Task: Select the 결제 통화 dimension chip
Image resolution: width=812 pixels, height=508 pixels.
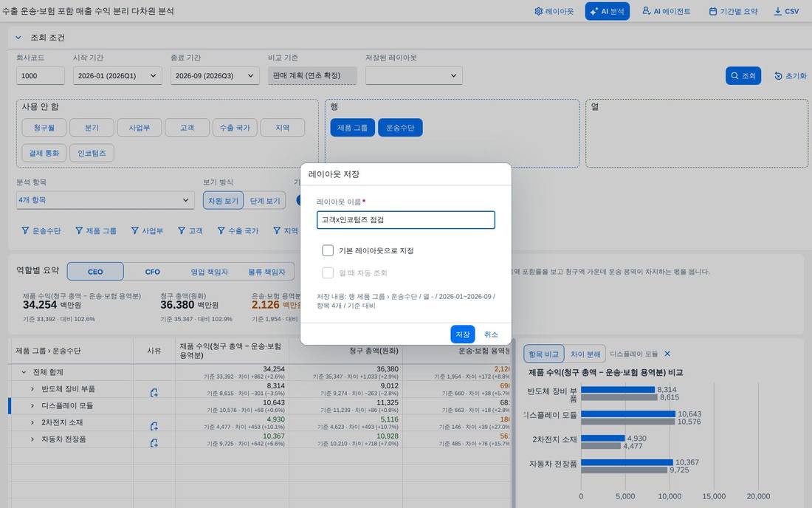Action: click(44, 153)
